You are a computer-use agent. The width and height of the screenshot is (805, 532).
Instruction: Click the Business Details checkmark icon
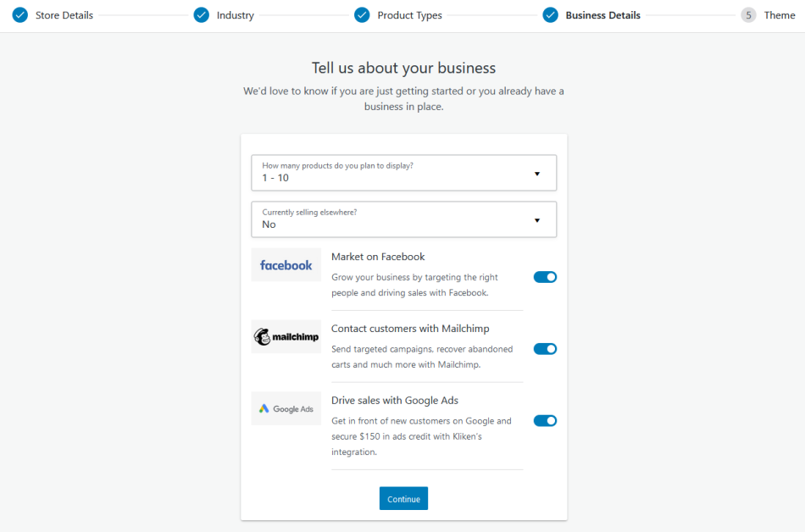551,14
